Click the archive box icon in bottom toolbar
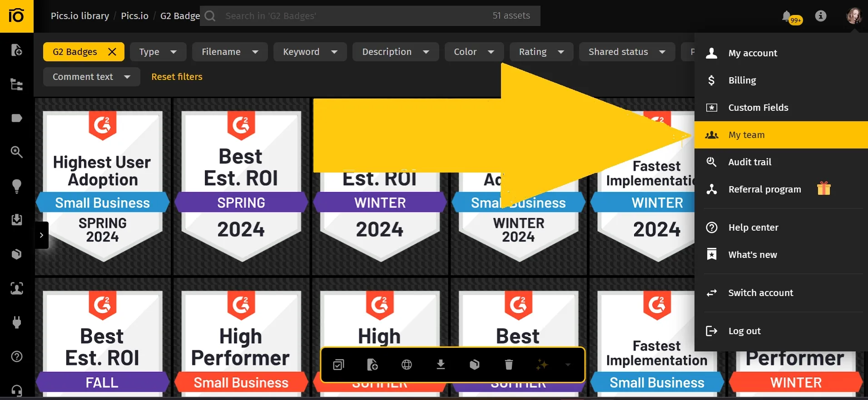Viewport: 868px width, 400px height. pyautogui.click(x=475, y=365)
